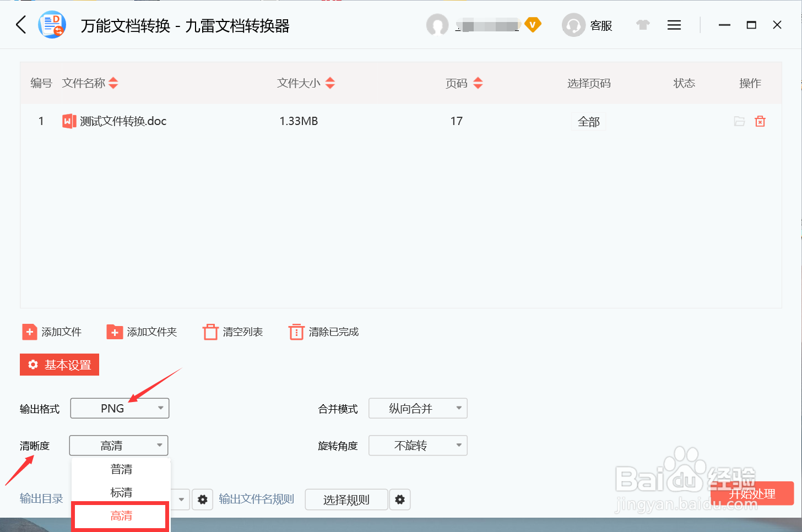Minimize the window

724,25
